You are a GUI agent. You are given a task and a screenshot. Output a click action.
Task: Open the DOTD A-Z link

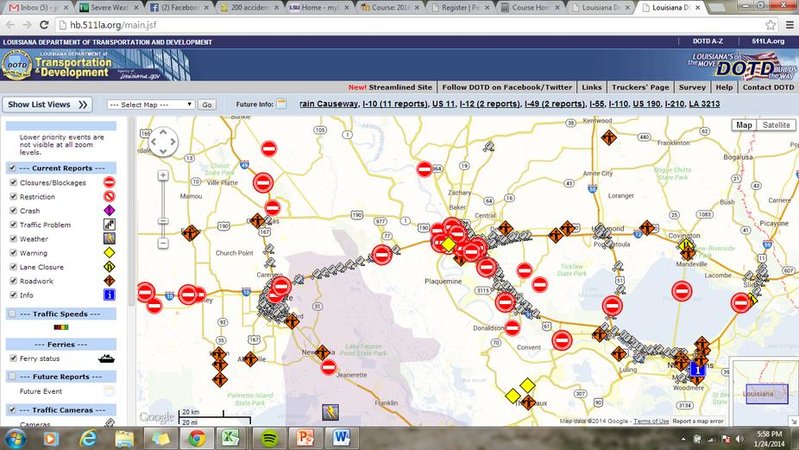[x=707, y=41]
